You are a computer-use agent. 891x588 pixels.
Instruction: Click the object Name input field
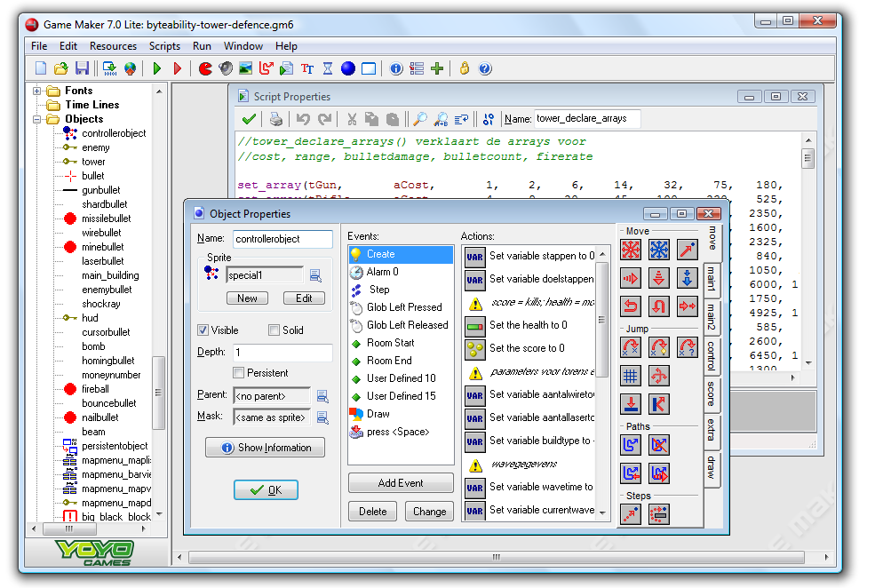(282, 239)
